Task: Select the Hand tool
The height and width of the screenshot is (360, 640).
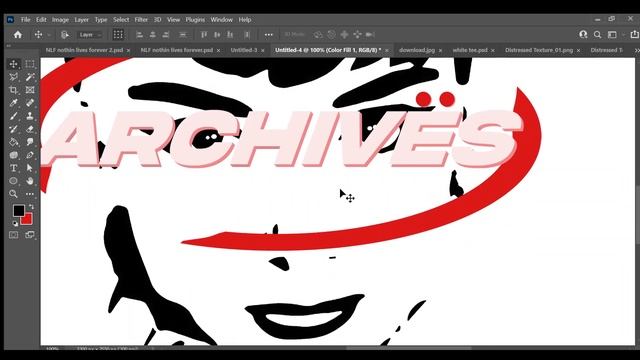Action: (x=30, y=181)
